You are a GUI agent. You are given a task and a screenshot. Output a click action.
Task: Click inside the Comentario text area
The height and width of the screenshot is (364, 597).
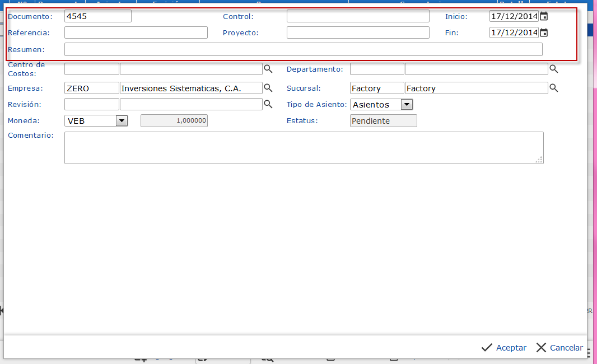point(303,148)
